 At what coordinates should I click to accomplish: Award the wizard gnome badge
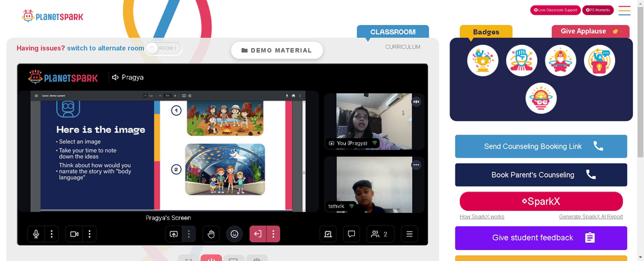click(x=560, y=60)
